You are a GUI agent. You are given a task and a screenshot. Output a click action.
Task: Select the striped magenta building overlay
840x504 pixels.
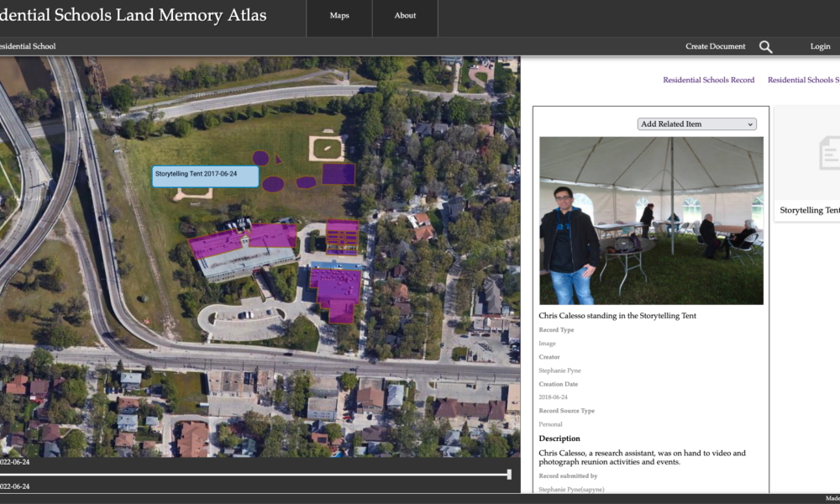point(342,236)
